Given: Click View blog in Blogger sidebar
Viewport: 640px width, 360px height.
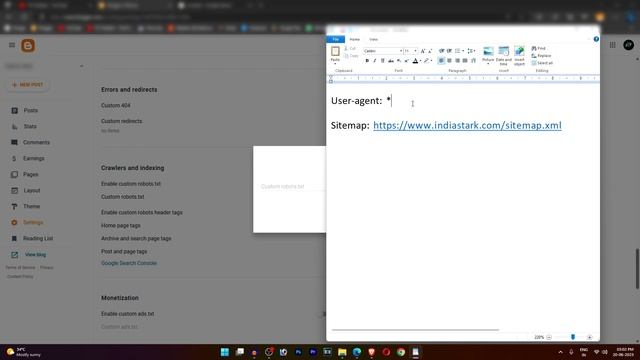Looking at the screenshot, I should (x=36, y=254).
